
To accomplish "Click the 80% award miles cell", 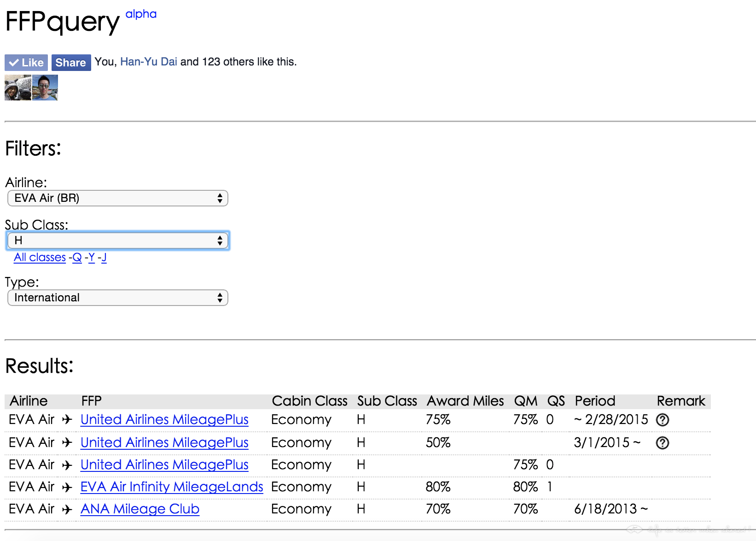I will [x=438, y=487].
